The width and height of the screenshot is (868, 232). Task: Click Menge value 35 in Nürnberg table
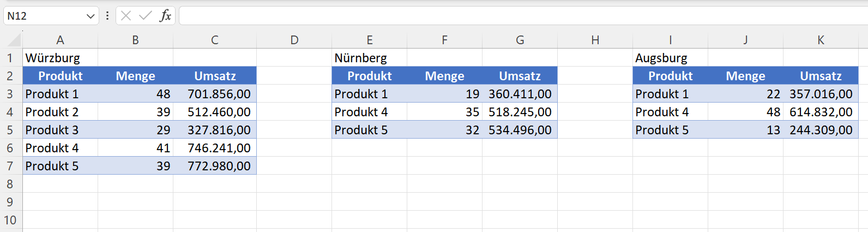[444, 112]
